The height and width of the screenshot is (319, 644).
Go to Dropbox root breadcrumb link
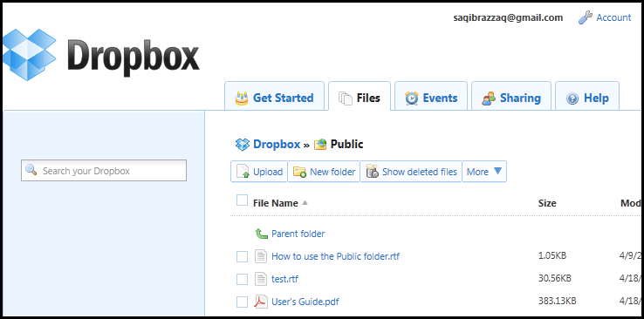(x=277, y=145)
